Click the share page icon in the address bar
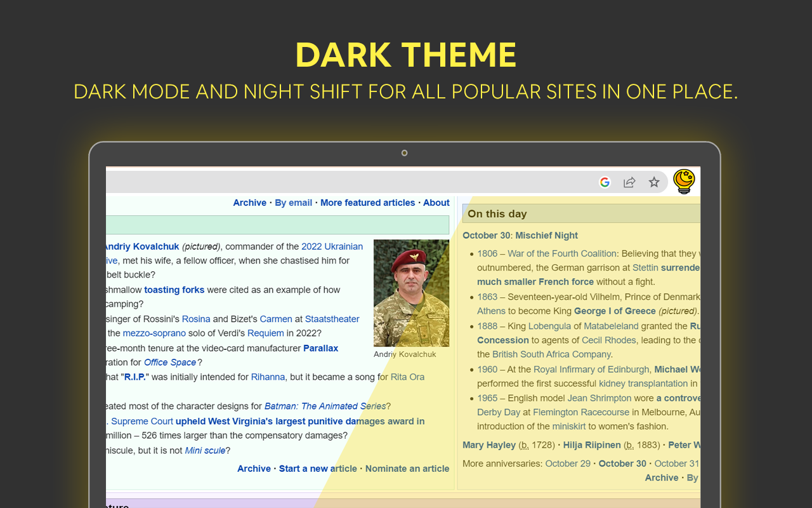Image resolution: width=812 pixels, height=508 pixels. (629, 182)
